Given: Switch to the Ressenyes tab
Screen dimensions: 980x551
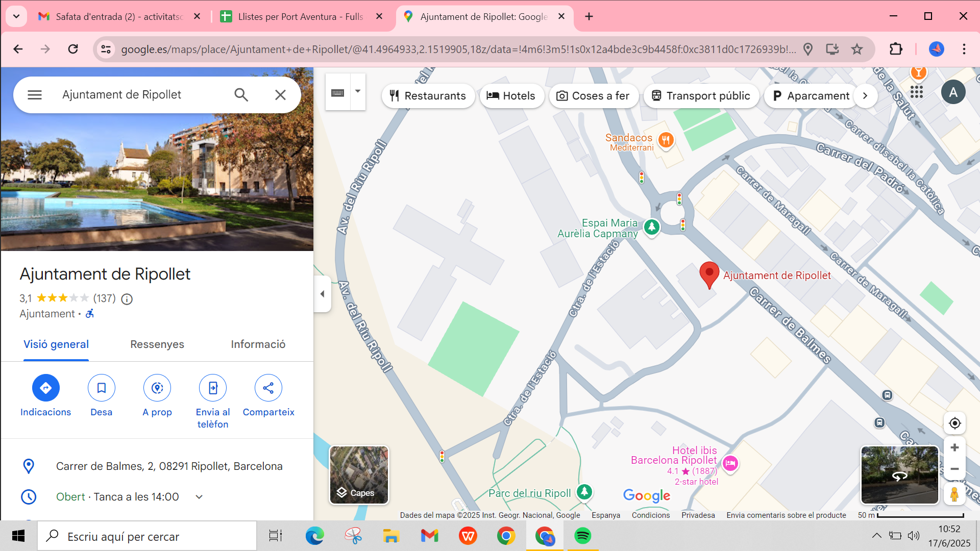Looking at the screenshot, I should tap(157, 344).
